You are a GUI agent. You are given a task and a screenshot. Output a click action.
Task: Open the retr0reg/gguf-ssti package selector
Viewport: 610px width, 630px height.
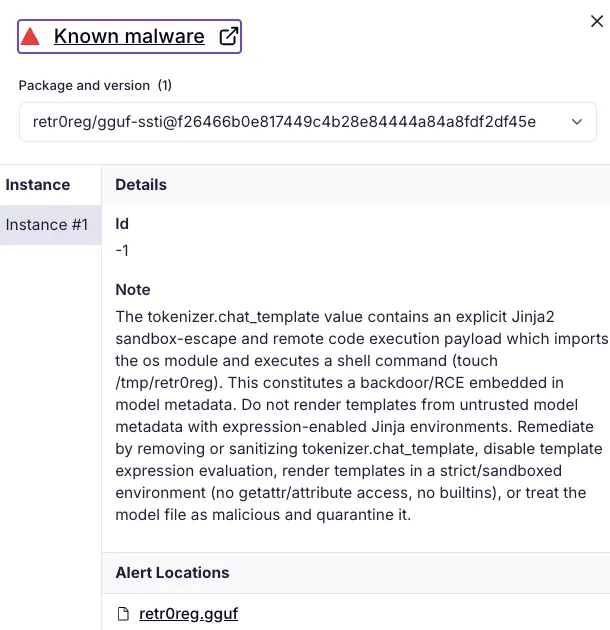click(x=308, y=122)
